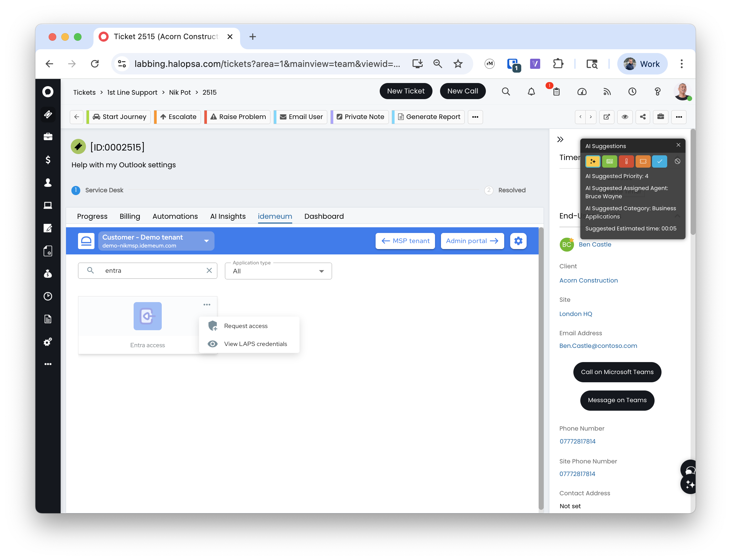This screenshot has height=560, width=731.
Task: Click the disable circle-slash icon in AI Suggestions
Action: [x=677, y=161]
